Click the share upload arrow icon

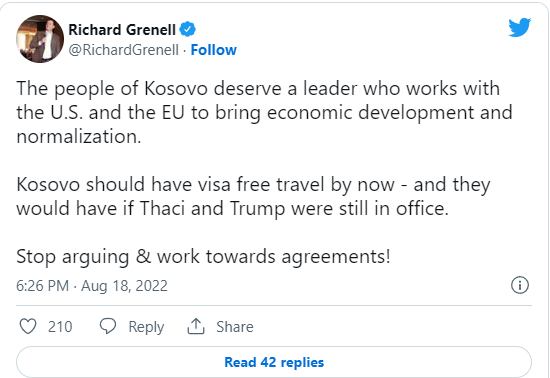pos(196,326)
